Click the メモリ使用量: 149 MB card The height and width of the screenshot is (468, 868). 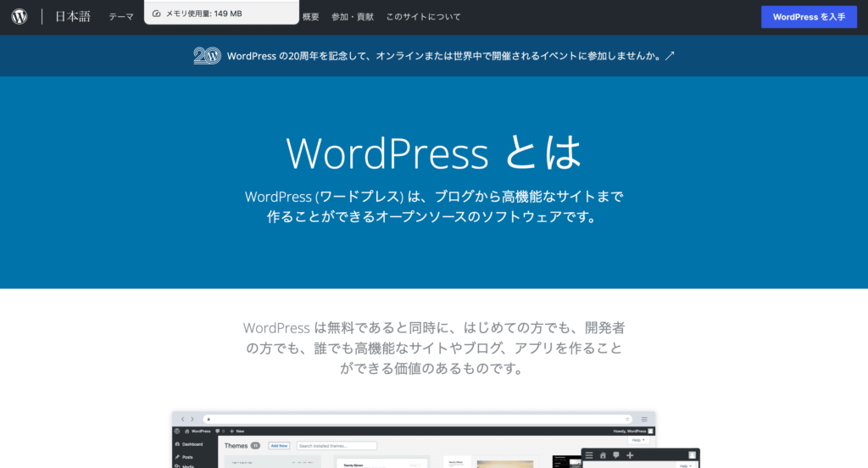click(x=221, y=13)
